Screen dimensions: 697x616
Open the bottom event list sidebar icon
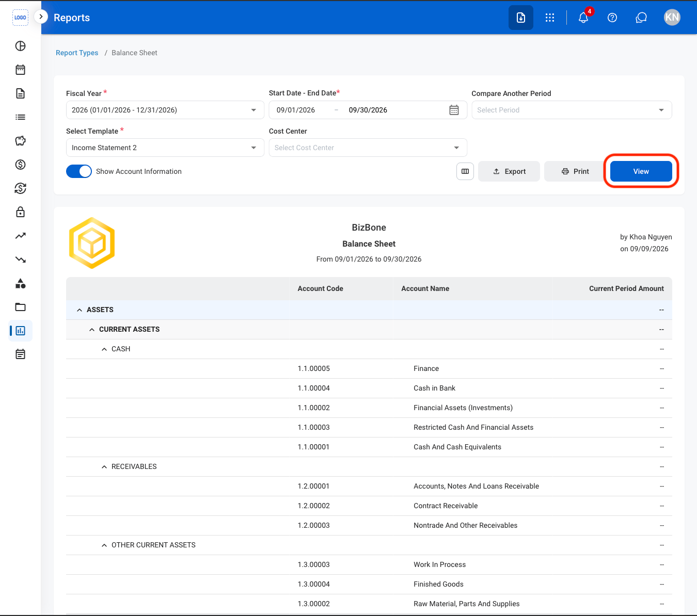pyautogui.click(x=20, y=354)
